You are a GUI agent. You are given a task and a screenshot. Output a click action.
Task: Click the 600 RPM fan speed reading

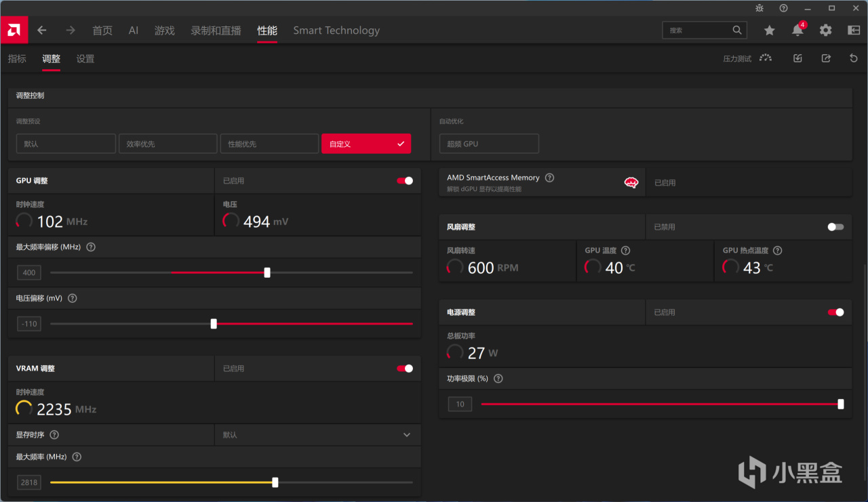click(x=493, y=268)
